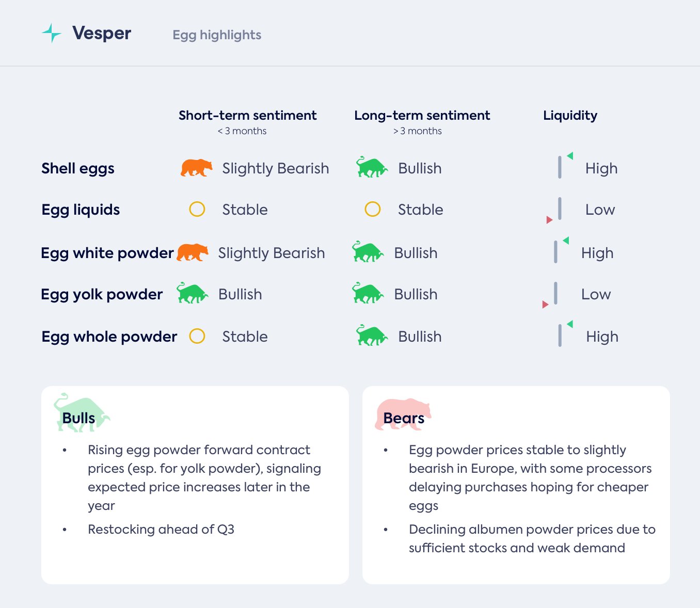Click the yellow Stable circle for Egg liquids short-term
The height and width of the screenshot is (608, 700).
click(197, 209)
